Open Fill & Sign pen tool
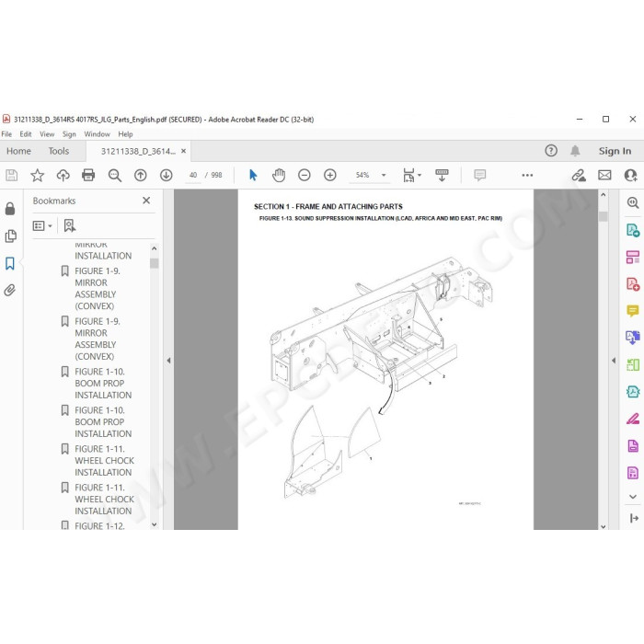Viewport: 644px width, 644px height. pyautogui.click(x=633, y=419)
